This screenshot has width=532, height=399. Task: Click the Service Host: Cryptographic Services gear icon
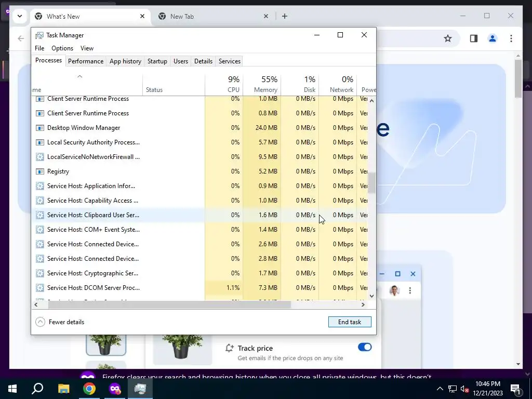[40, 273]
